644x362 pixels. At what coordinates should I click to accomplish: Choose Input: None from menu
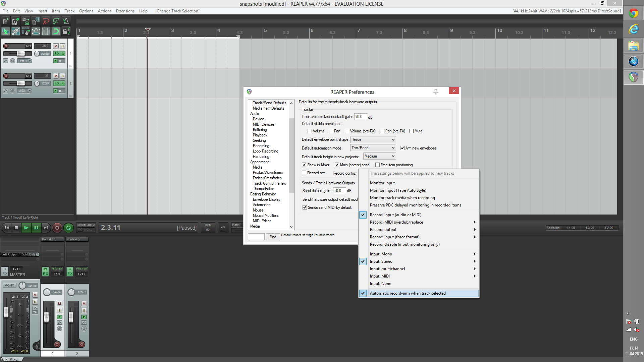coord(419,284)
